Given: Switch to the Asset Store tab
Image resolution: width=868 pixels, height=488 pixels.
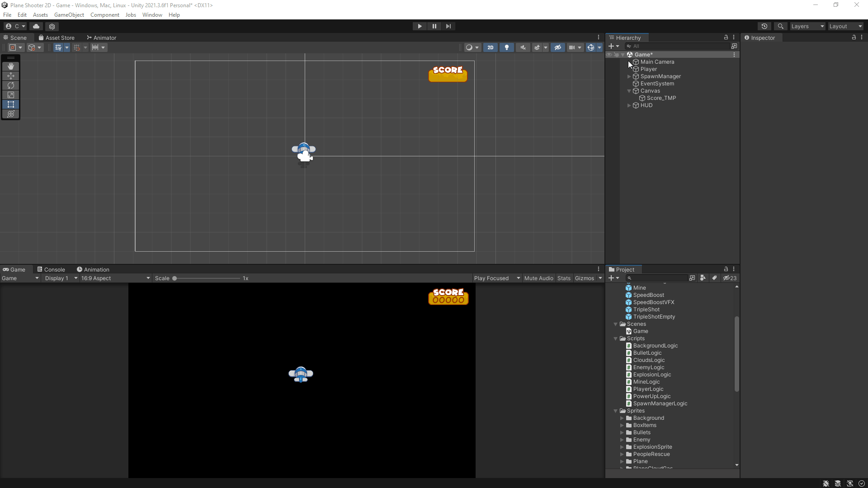Looking at the screenshot, I should pos(57,38).
